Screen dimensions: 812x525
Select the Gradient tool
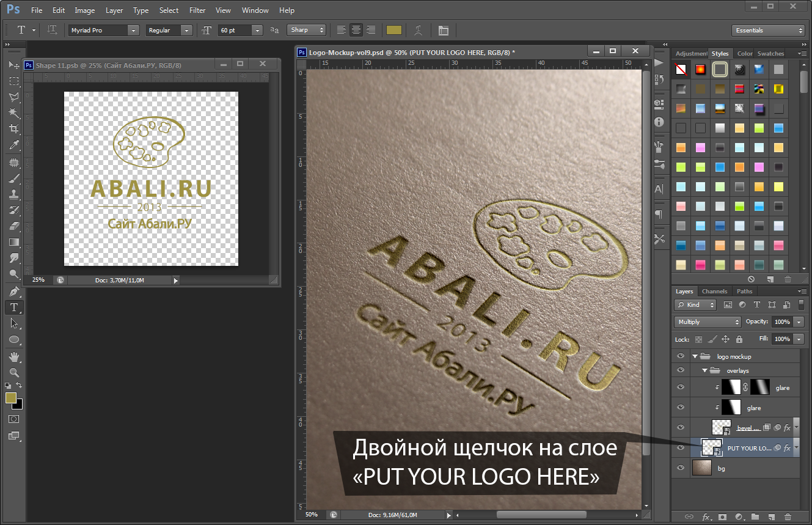[x=13, y=242]
